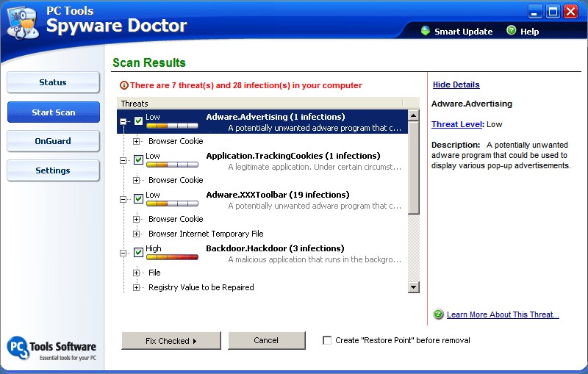Screen dimensions: 588x374
Task: Expand Registry Value to be Repaired
Action: click(x=136, y=287)
